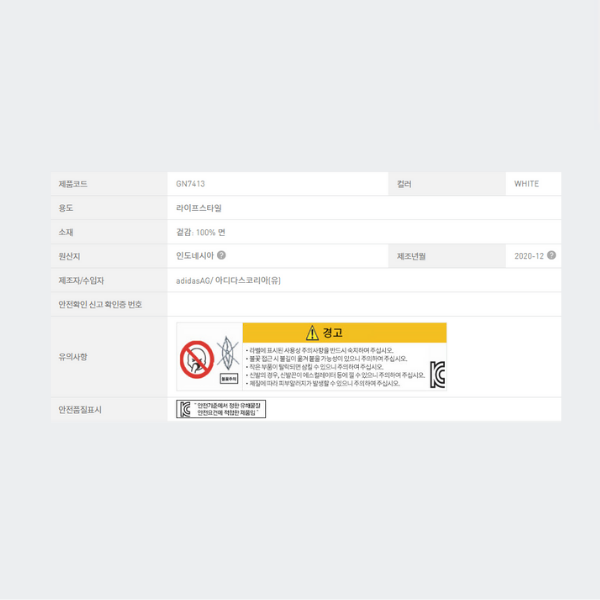
Task: Click the 제조자/수입자 row label
Action: click(x=82, y=280)
